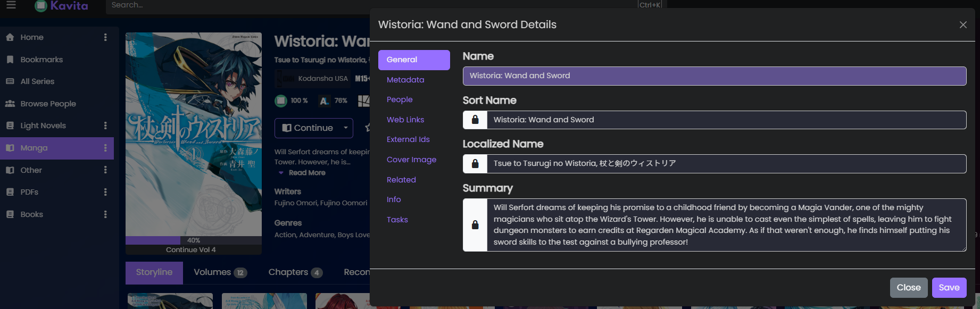
Task: Toggle the Summary field lock
Action: click(475, 225)
